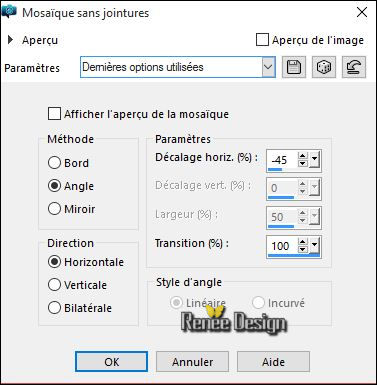Select the Miroir method radio button
The image size is (377, 385).
(x=54, y=209)
